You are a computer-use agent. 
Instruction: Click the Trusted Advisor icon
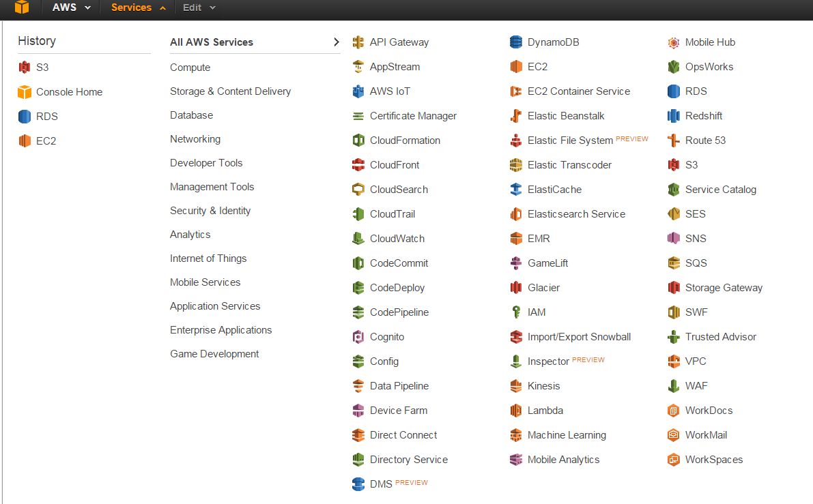[x=674, y=337]
